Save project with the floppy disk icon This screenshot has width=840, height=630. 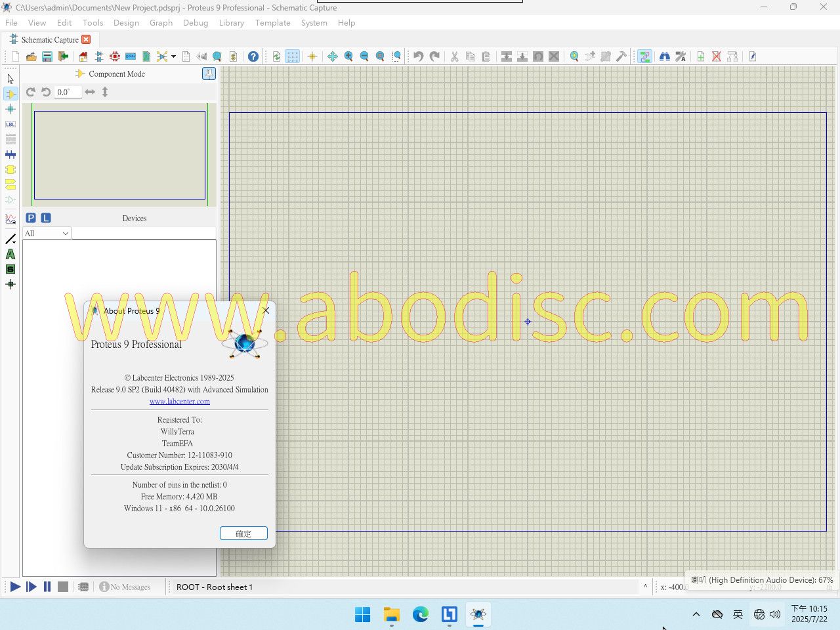pos(47,56)
